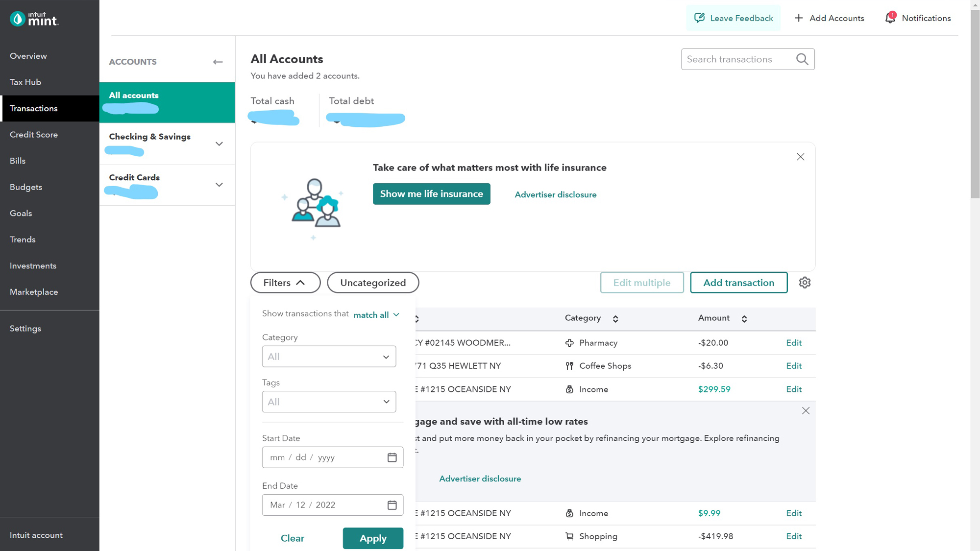Screen dimensions: 980x551
Task: Click the transaction settings gear icon
Action: [804, 283]
